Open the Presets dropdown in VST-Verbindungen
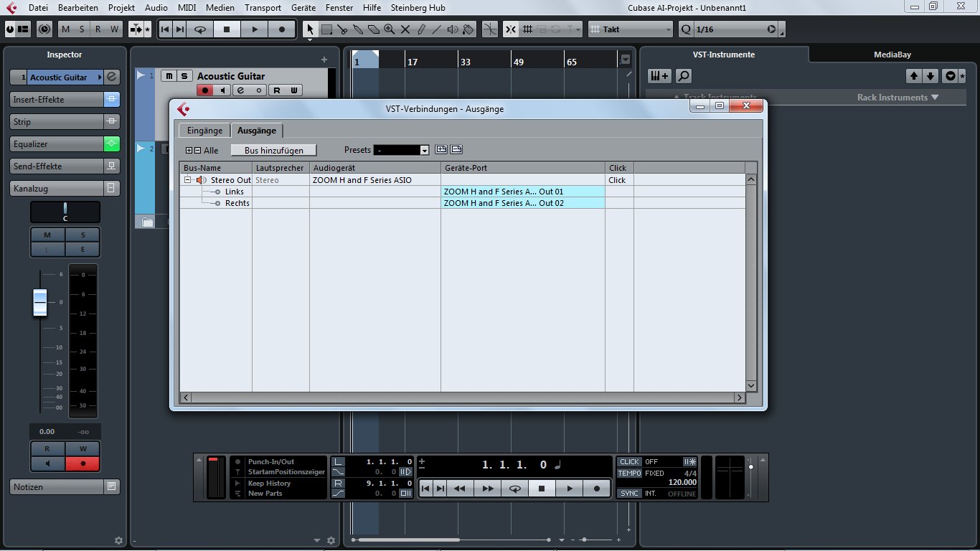 tap(424, 150)
